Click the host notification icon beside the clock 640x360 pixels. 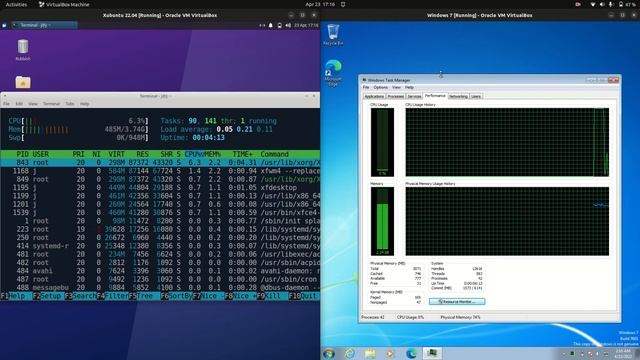coord(343,4)
